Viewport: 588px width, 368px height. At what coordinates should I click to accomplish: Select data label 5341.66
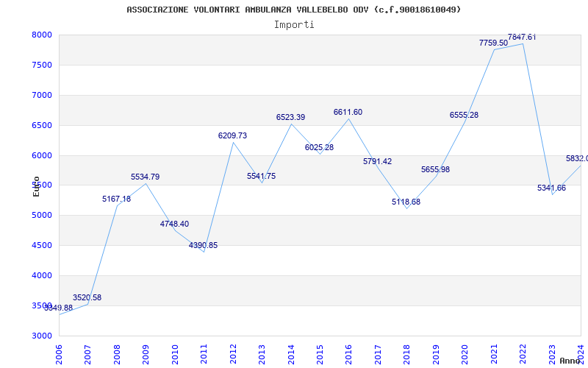pos(552,188)
